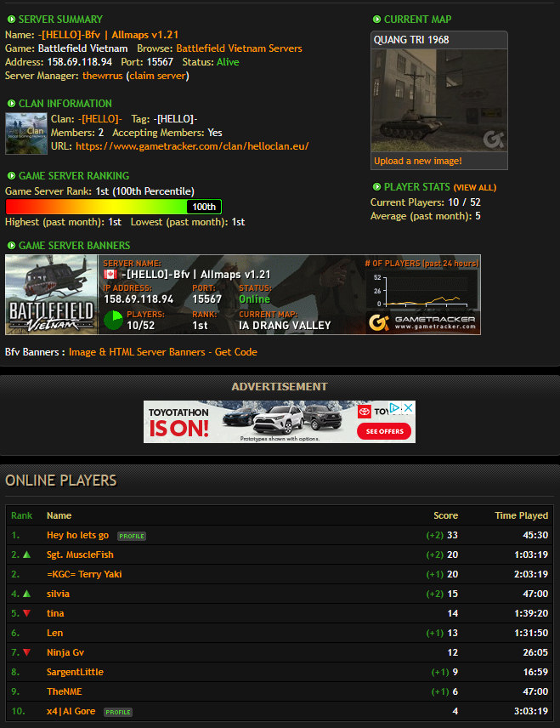Viewport: 560px width, 728px height.
Task: Click the green players pie chart icon
Action: point(113,320)
